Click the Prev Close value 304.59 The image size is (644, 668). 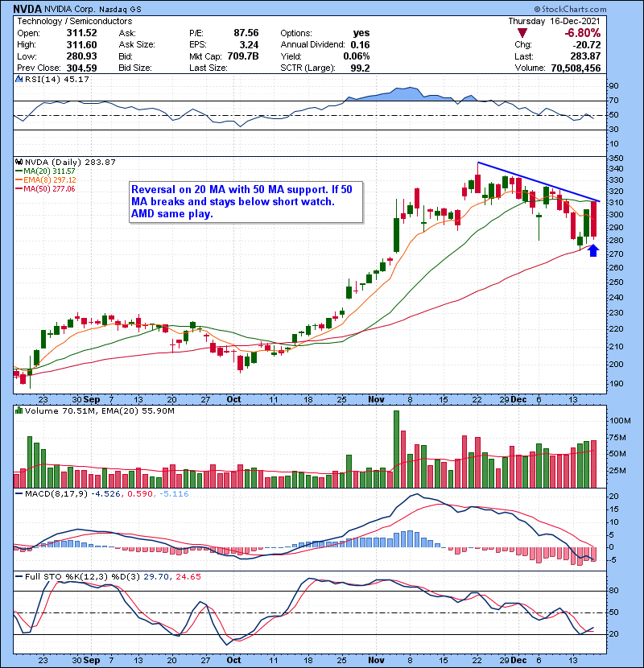[81, 68]
